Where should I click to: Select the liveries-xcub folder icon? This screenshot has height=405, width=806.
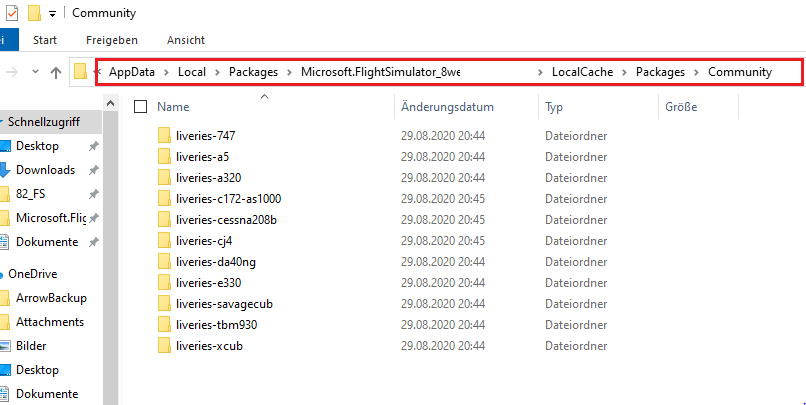pyautogui.click(x=164, y=346)
